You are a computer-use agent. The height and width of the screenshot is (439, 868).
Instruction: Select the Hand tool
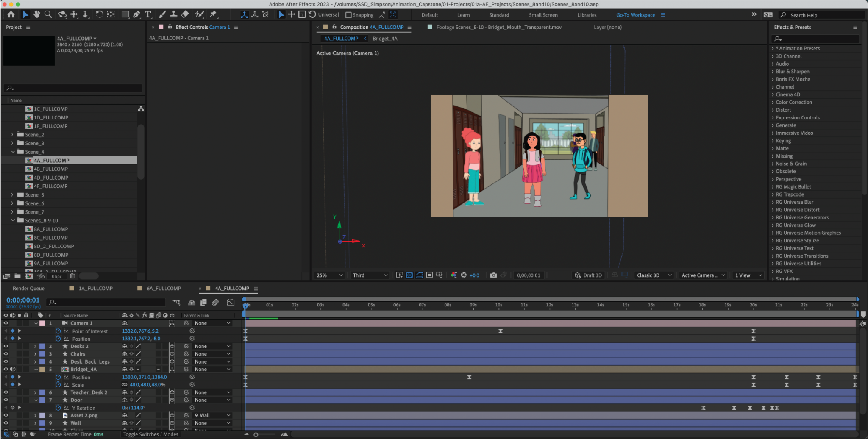click(37, 14)
